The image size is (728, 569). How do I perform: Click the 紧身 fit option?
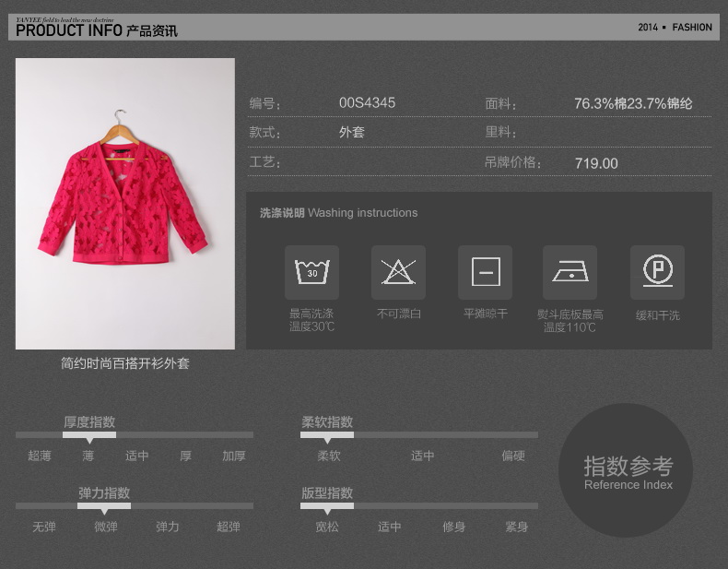tap(516, 527)
